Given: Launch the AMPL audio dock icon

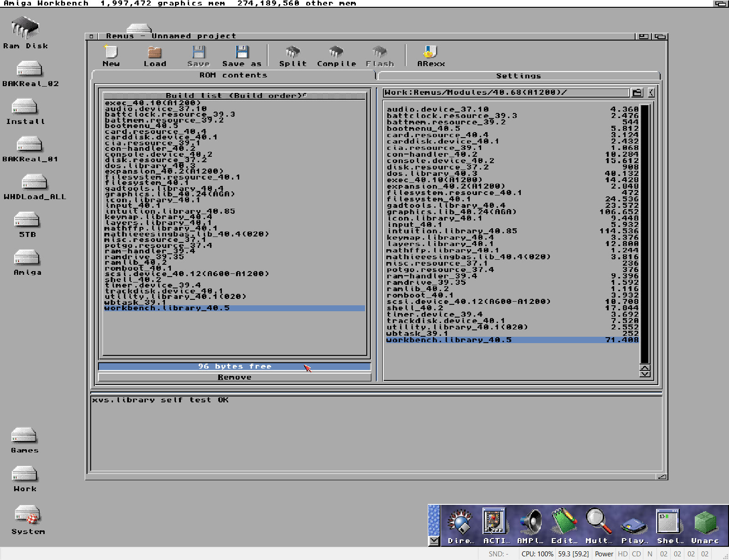Looking at the screenshot, I should 530,526.
